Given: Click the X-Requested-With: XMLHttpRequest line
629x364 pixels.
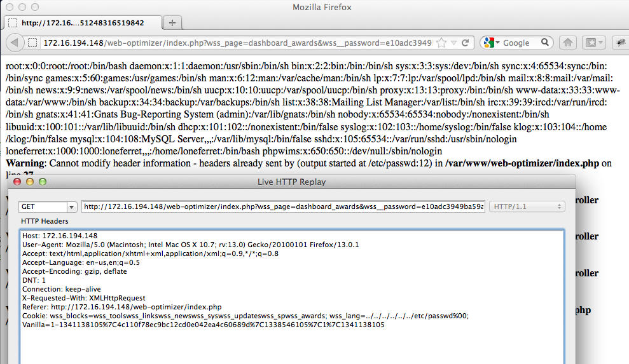Looking at the screenshot, I should [x=84, y=299].
